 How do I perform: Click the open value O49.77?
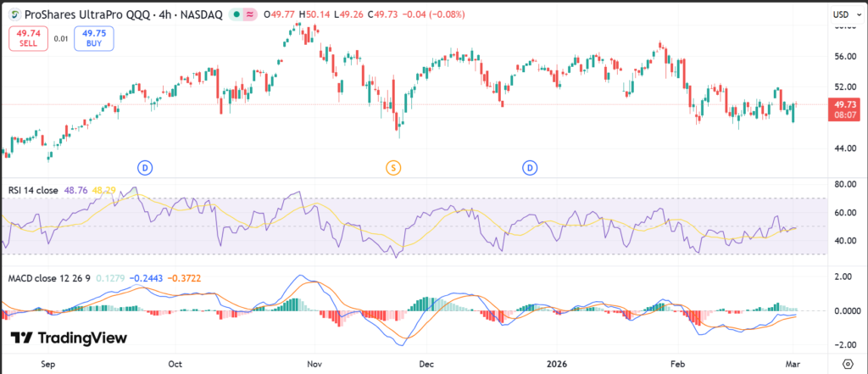[280, 15]
